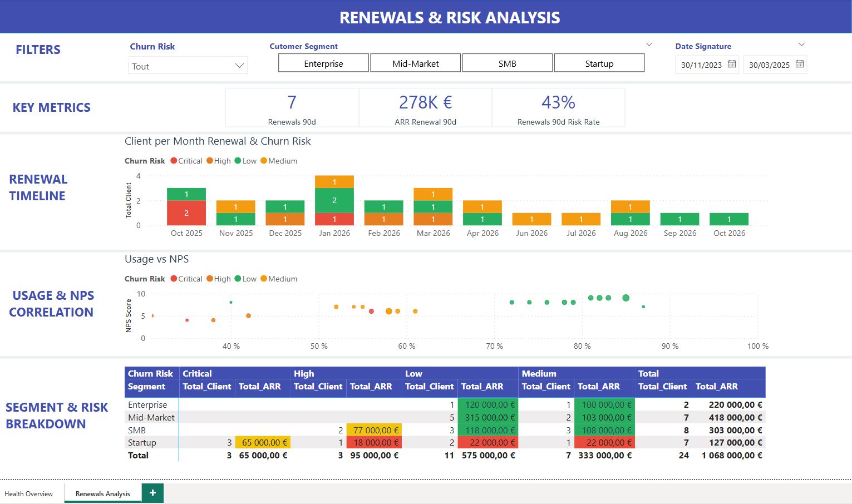
Task: Expand the chevron above the Customer Segment filter
Action: point(649,44)
